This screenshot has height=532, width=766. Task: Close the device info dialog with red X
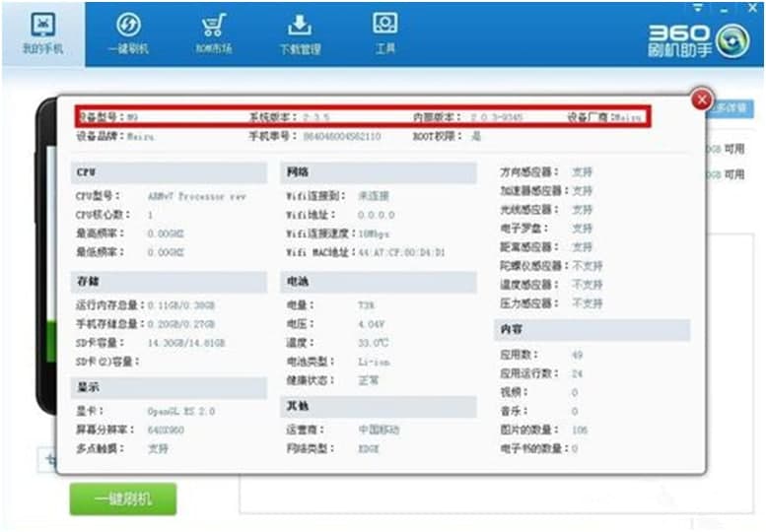click(x=702, y=100)
